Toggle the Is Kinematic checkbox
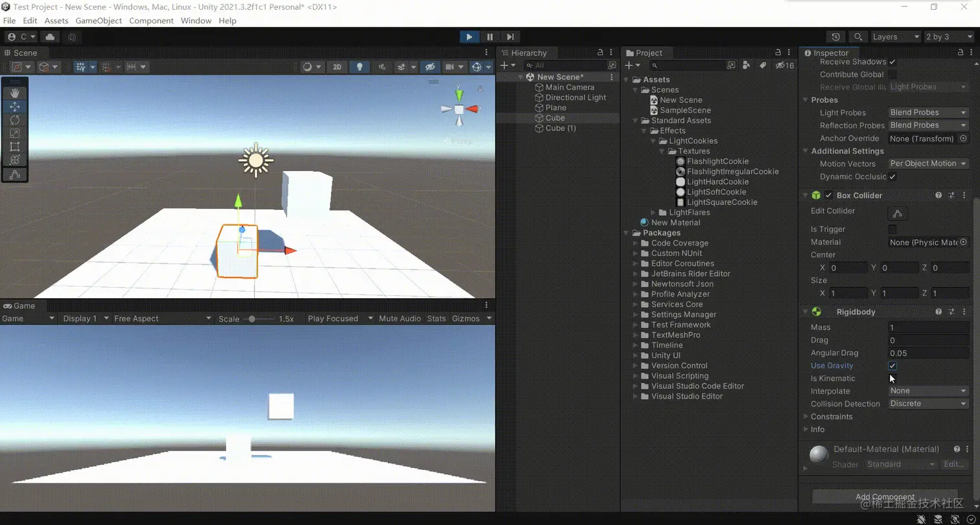The width and height of the screenshot is (980, 525). point(892,379)
